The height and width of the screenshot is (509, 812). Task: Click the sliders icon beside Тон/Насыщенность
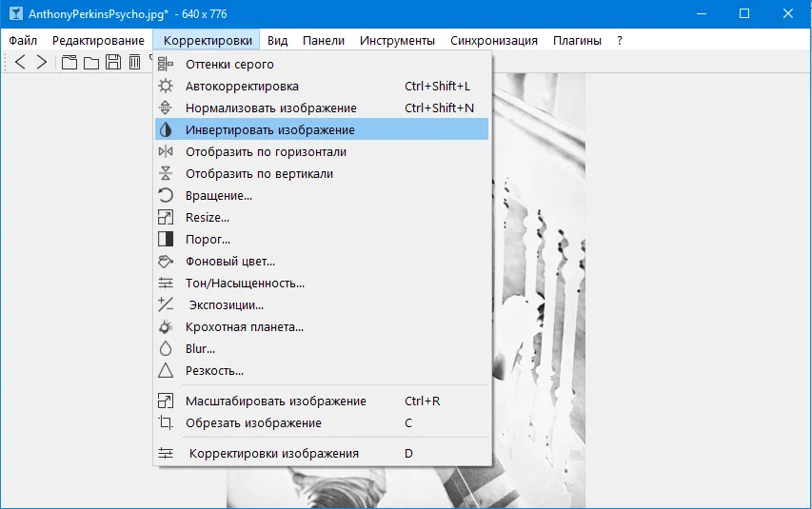pos(166,283)
